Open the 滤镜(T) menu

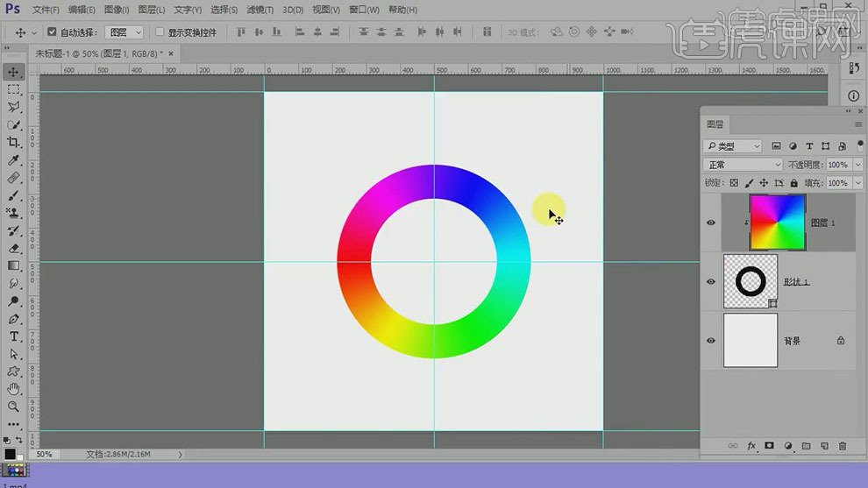[x=260, y=10]
